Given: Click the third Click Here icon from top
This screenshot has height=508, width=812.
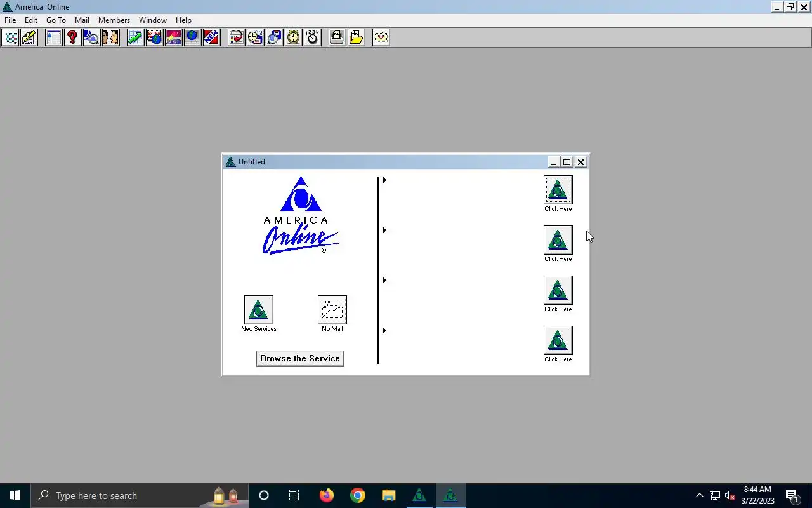Looking at the screenshot, I should point(558,290).
